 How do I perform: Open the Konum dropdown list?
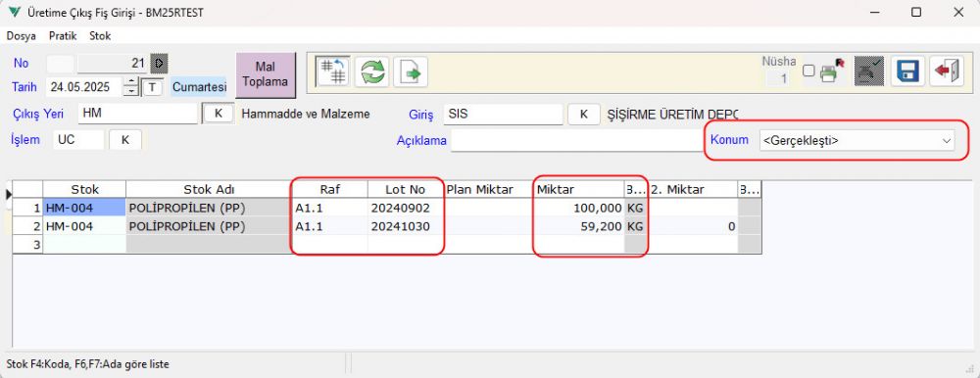(857, 141)
